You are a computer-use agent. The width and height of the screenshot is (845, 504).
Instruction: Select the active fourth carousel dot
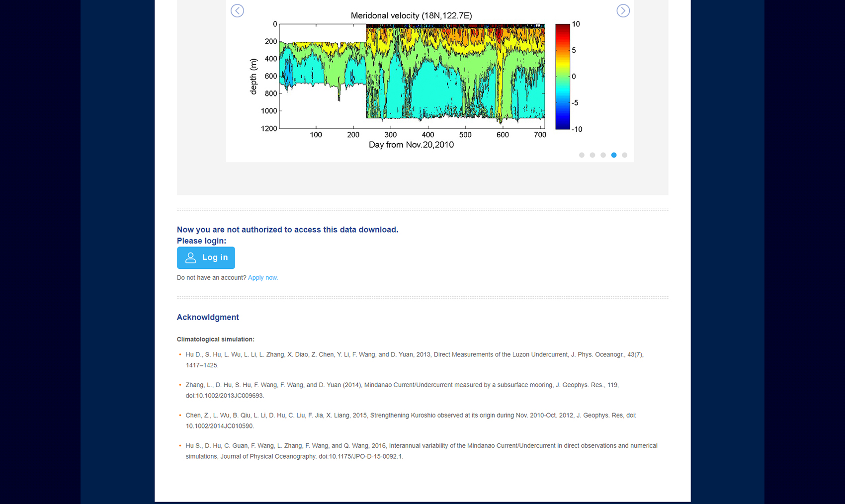[614, 155]
